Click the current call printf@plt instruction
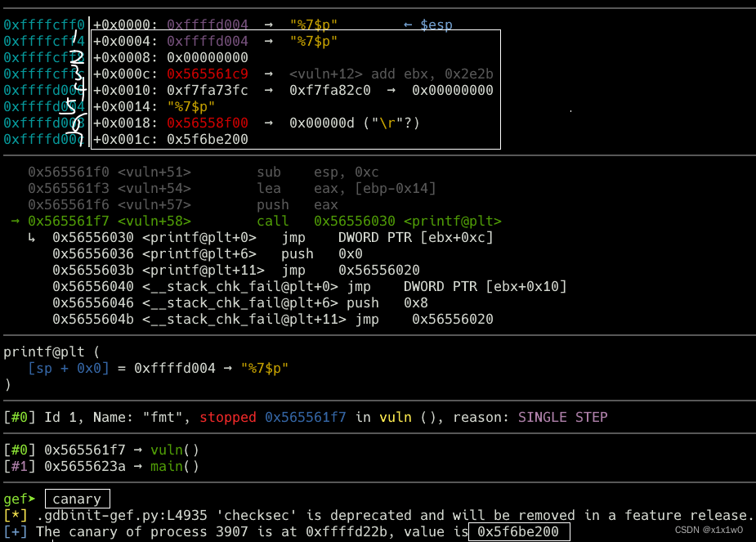Viewport: 756px width, 542px height. [x=265, y=222]
